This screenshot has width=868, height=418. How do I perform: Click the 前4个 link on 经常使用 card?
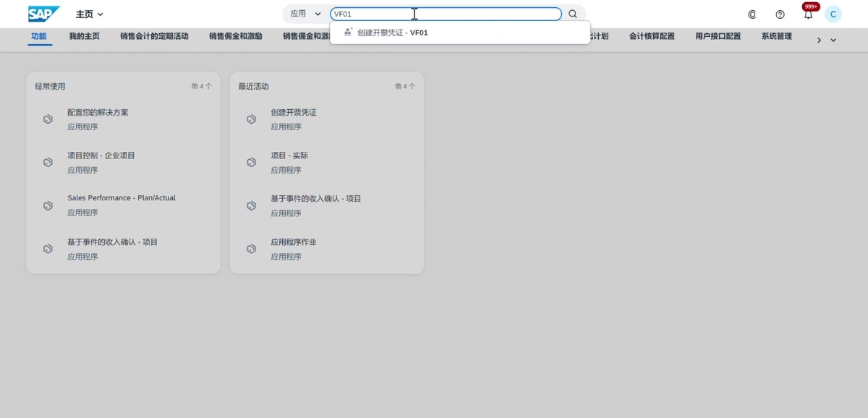pos(201,85)
